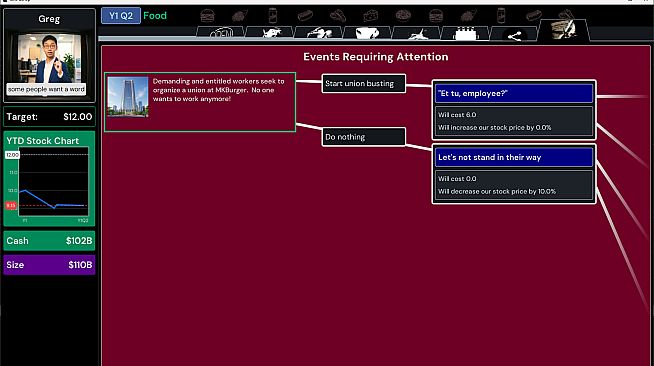Open the YTD Stock Chart panel
The width and height of the screenshot is (654, 366).
[x=49, y=178]
